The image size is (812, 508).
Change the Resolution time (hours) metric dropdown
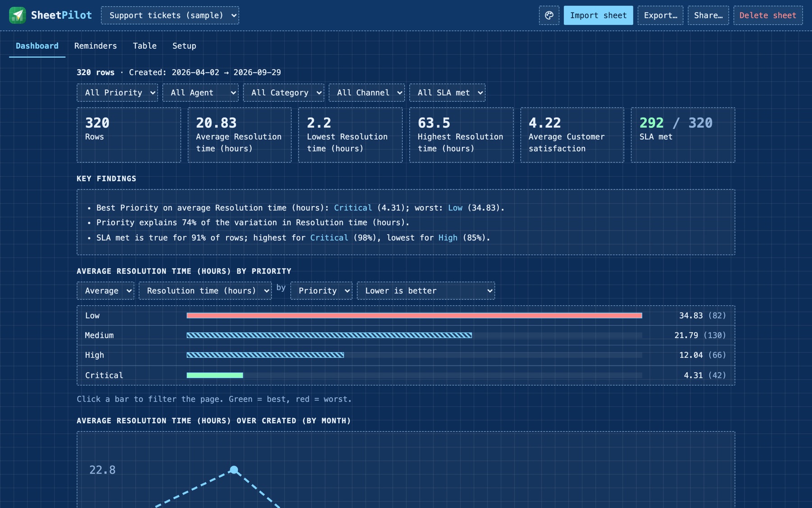pyautogui.click(x=205, y=291)
